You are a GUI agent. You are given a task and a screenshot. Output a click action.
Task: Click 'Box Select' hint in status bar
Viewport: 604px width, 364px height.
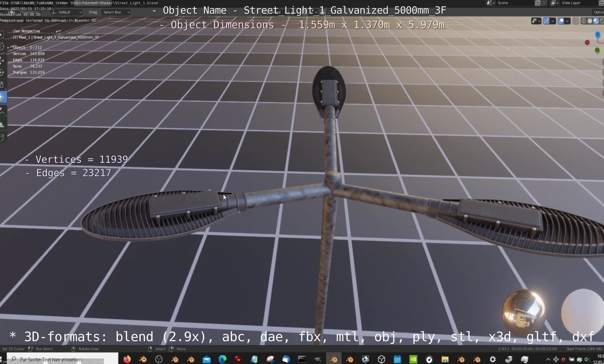44,349
